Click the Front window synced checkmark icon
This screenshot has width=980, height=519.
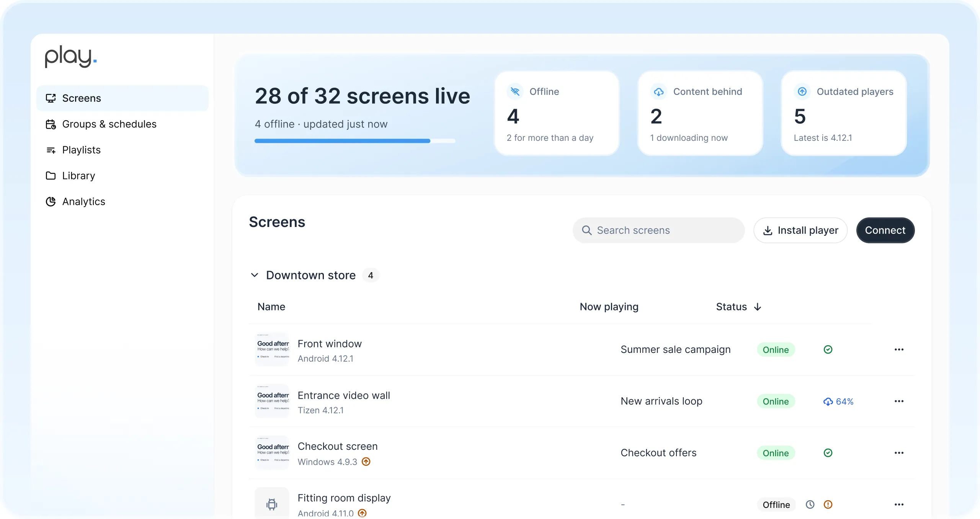point(828,349)
